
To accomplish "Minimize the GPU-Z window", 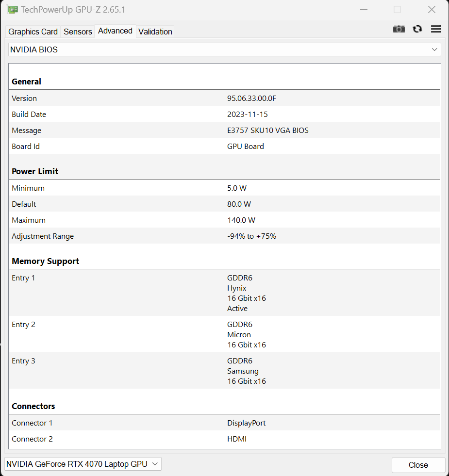I will pos(364,10).
